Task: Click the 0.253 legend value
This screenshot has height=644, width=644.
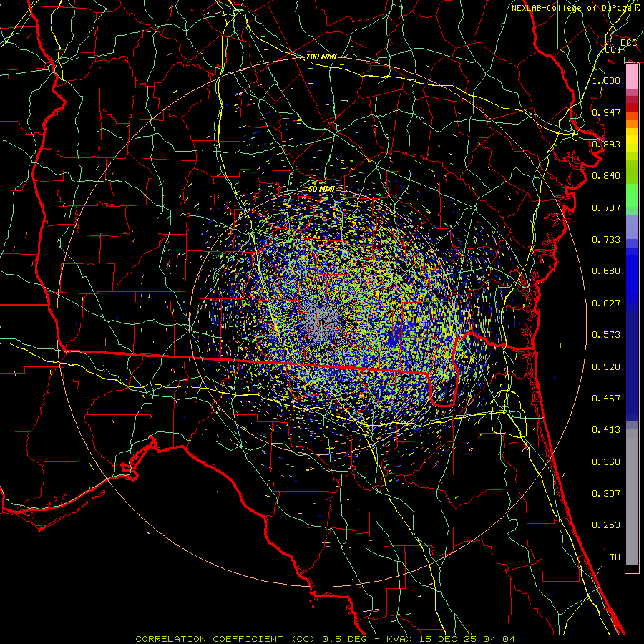Action: (x=606, y=525)
